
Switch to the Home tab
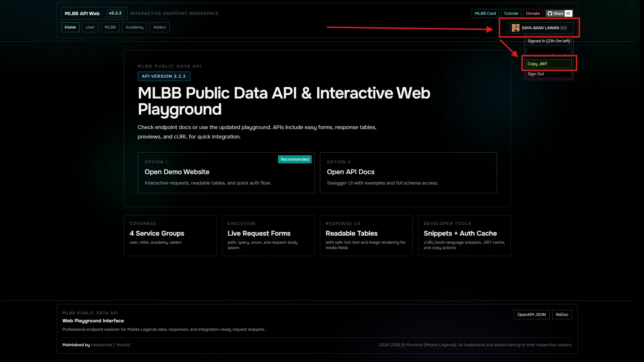70,27
